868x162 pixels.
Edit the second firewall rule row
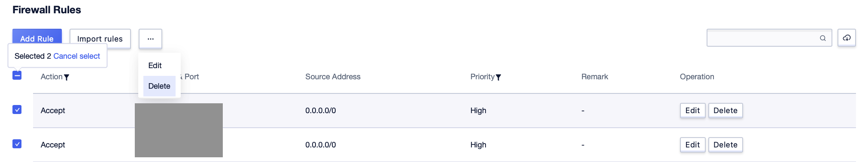[x=692, y=145]
